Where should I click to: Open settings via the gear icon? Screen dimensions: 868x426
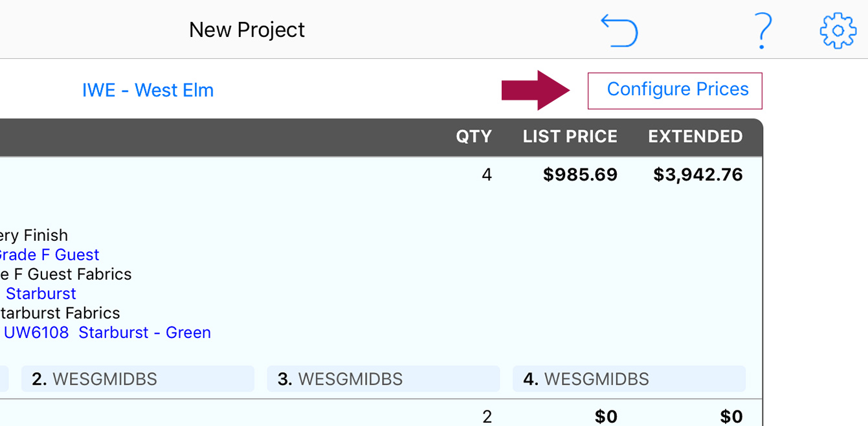[838, 30]
